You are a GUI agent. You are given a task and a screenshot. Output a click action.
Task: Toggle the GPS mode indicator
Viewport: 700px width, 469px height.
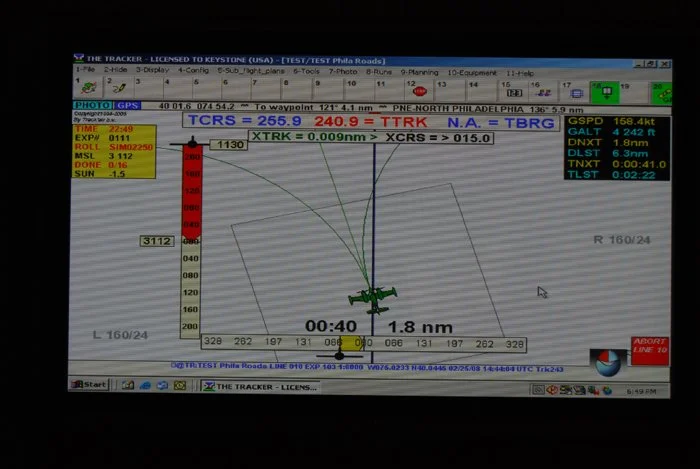point(127,106)
